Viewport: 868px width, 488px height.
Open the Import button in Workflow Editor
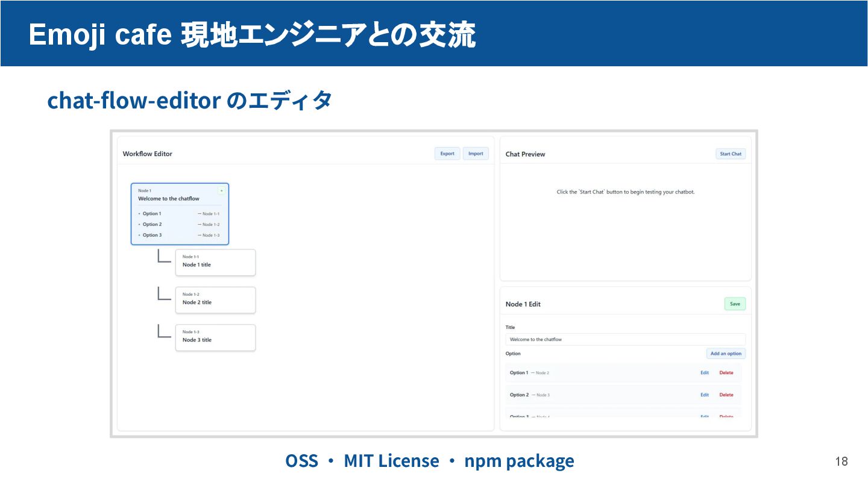[476, 154]
